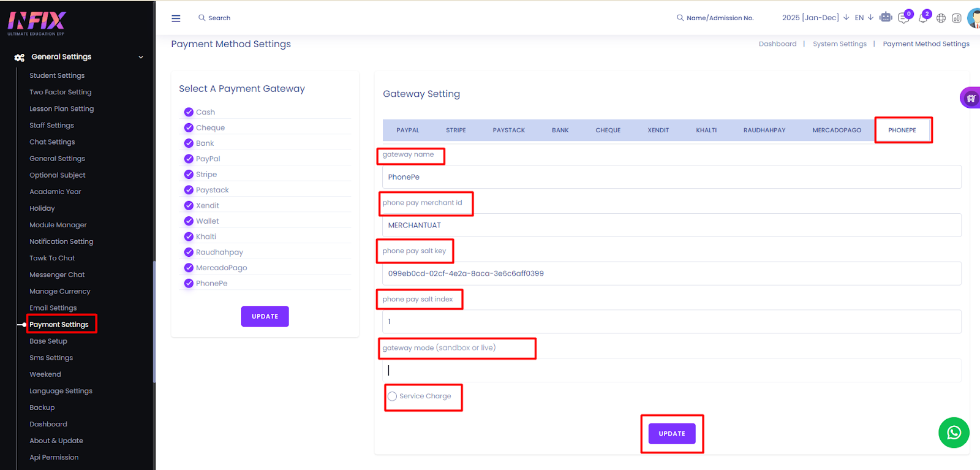This screenshot has height=470, width=980.
Task: Switch to the PAYPAL gateway tab
Action: click(408, 131)
